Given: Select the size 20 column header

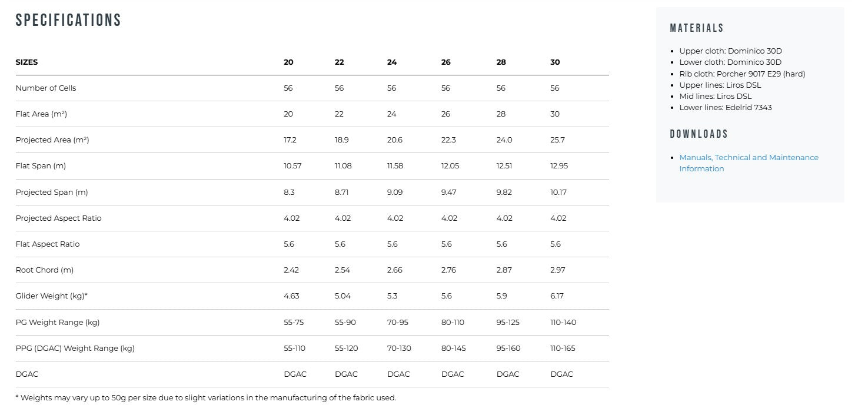Looking at the screenshot, I should tap(288, 62).
